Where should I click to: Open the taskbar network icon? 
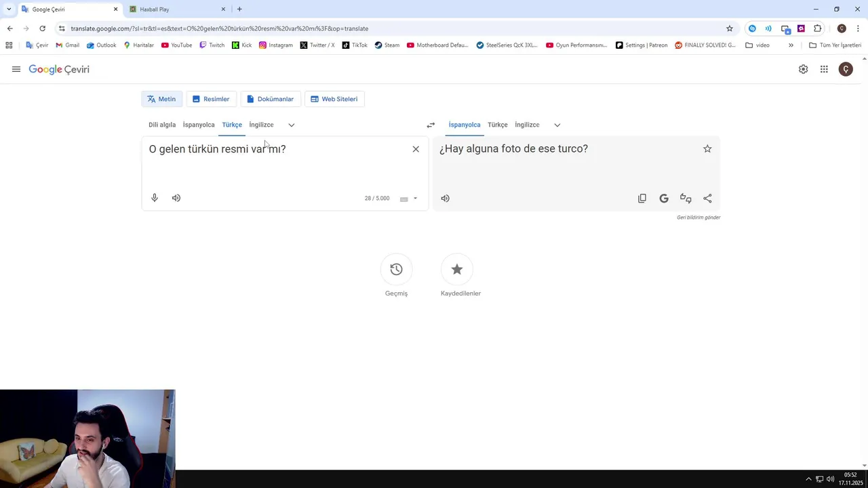(x=819, y=479)
